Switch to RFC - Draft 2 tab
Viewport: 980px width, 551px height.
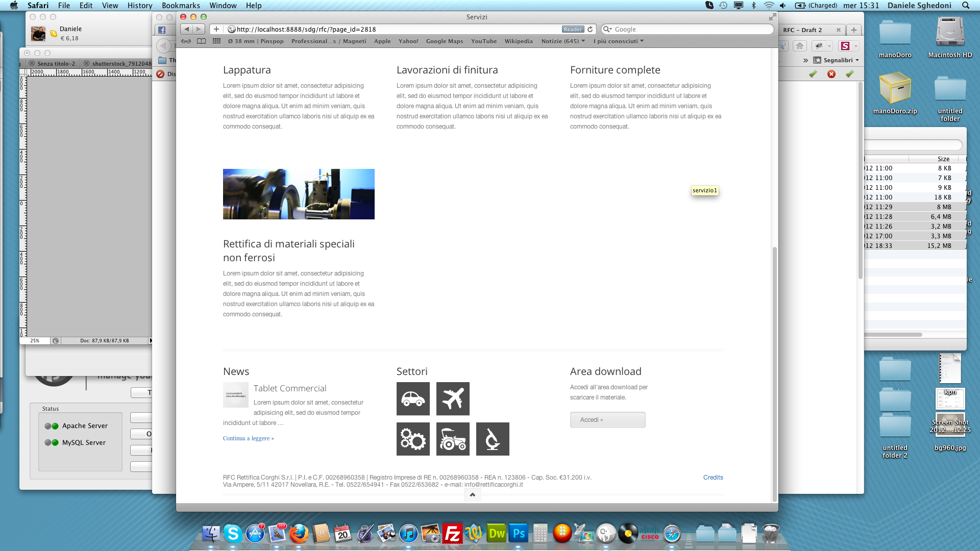click(x=811, y=30)
